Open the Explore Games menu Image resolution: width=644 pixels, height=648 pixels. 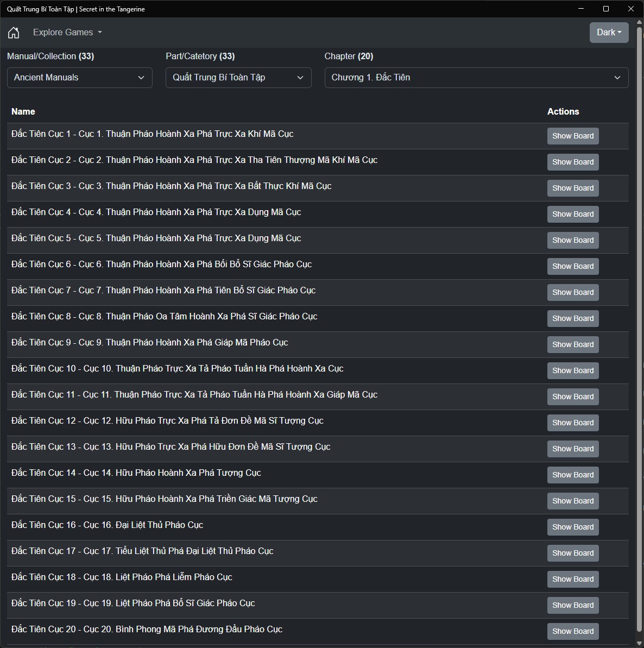[67, 33]
